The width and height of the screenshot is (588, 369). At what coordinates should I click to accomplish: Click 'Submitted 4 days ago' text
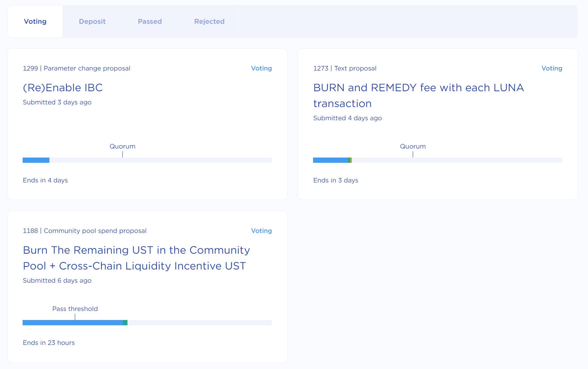(x=348, y=118)
